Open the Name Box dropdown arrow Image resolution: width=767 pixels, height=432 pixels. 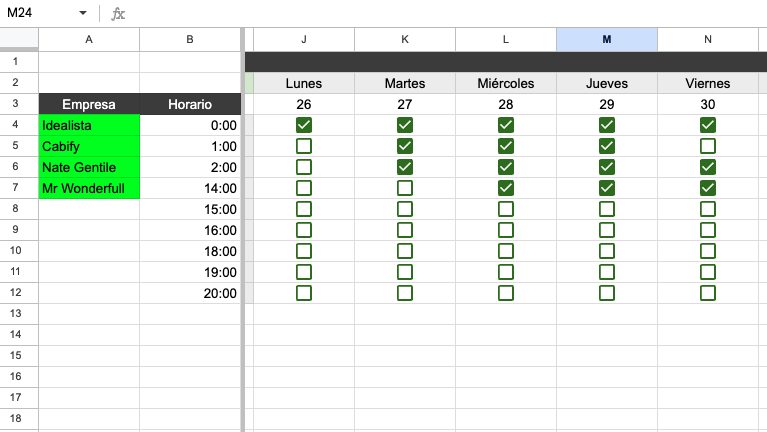coord(82,14)
